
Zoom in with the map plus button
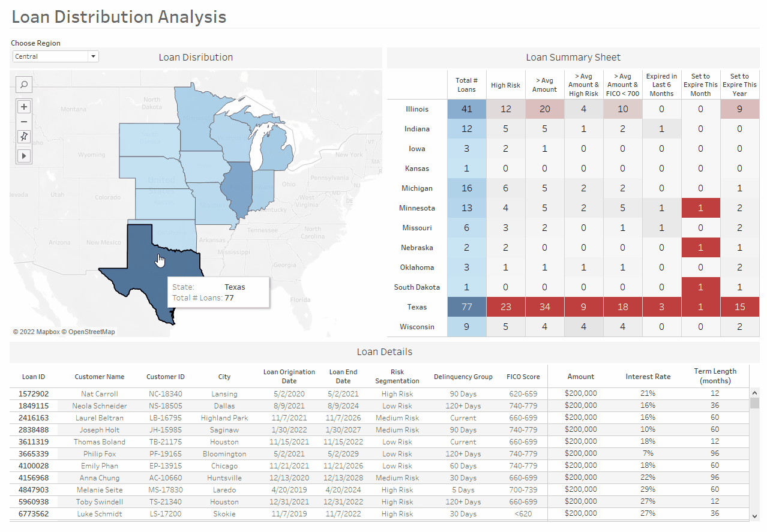click(24, 107)
